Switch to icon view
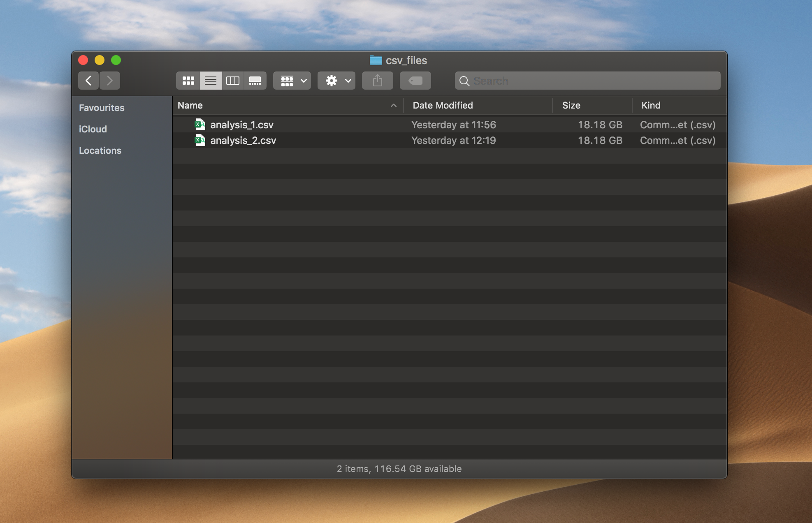This screenshot has width=812, height=523. point(188,81)
